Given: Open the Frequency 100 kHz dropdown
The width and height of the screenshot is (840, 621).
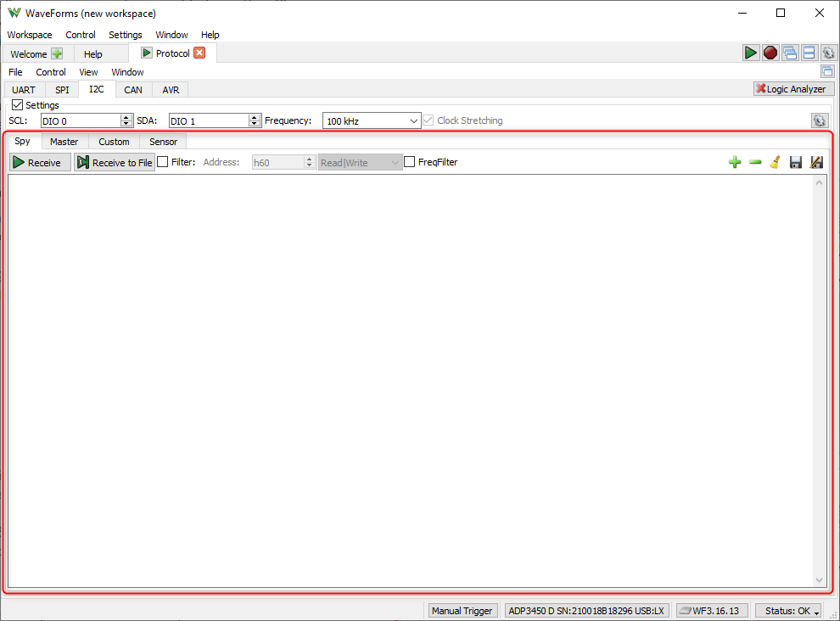Looking at the screenshot, I should pyautogui.click(x=372, y=120).
